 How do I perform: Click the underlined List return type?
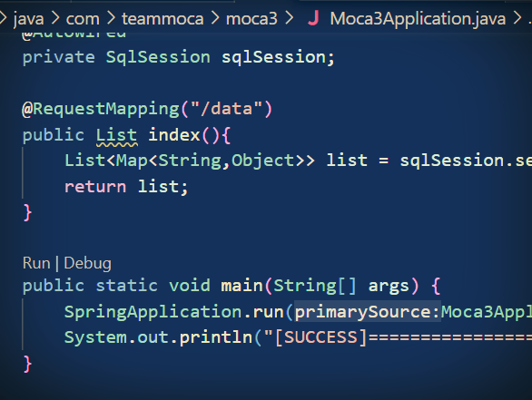(117, 135)
